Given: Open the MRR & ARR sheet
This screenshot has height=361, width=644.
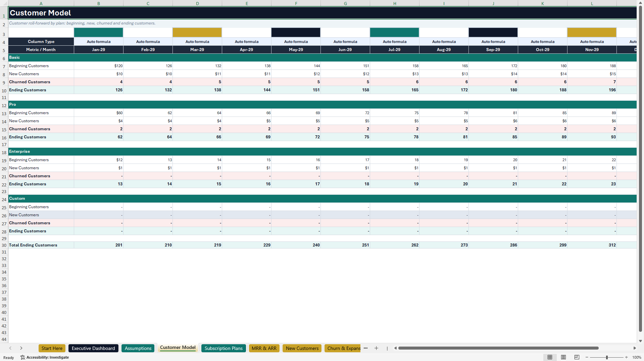Looking at the screenshot, I should click(264, 348).
